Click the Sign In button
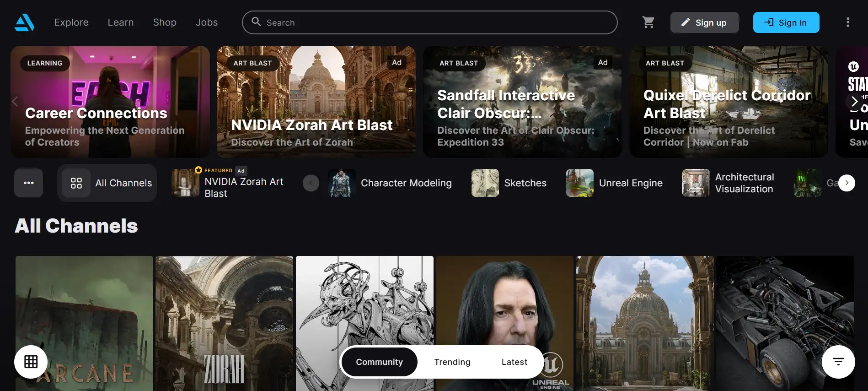This screenshot has width=868, height=391. (x=786, y=22)
